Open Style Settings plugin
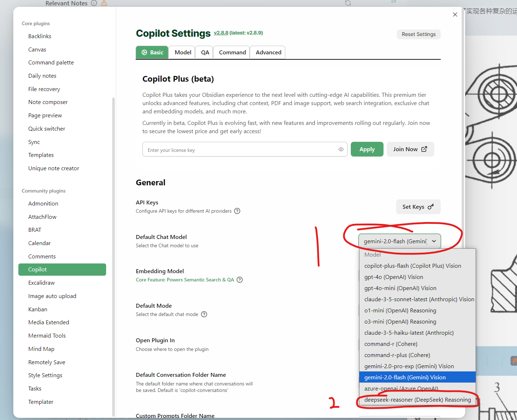517x420 pixels. [62, 375]
